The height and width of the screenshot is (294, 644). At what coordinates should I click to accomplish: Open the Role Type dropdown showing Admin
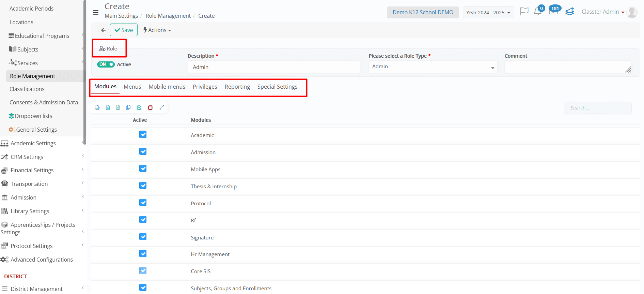click(x=433, y=67)
